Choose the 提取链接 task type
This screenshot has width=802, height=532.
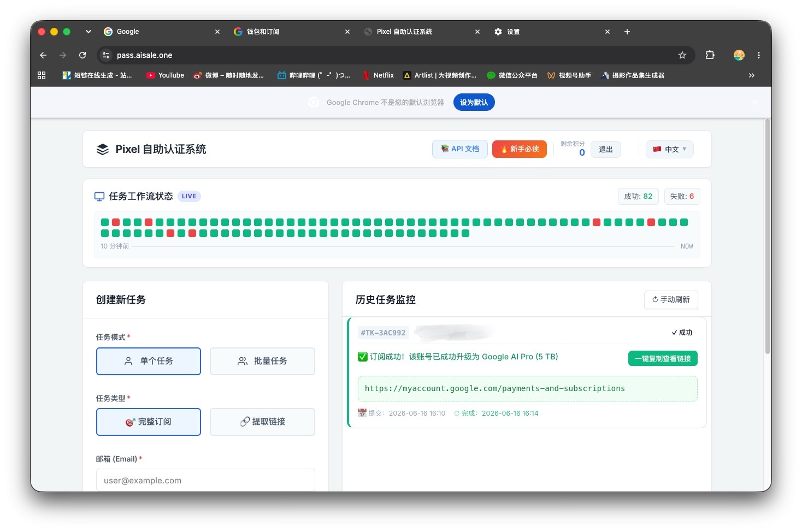pos(262,422)
